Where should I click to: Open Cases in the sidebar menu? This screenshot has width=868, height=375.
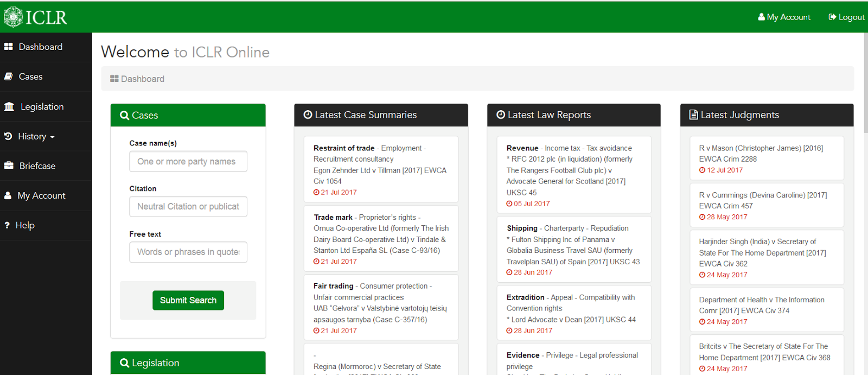pyautogui.click(x=46, y=77)
